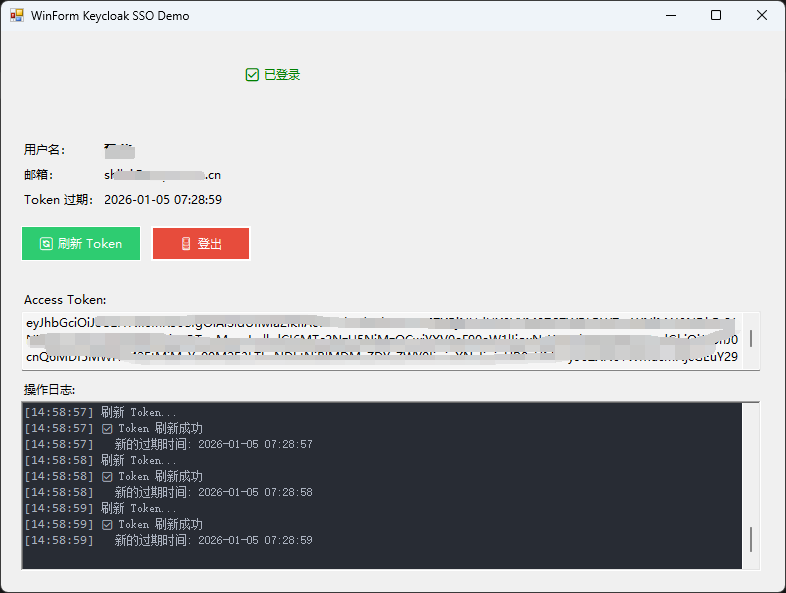Click the 操作日志 heading label

(x=50, y=390)
